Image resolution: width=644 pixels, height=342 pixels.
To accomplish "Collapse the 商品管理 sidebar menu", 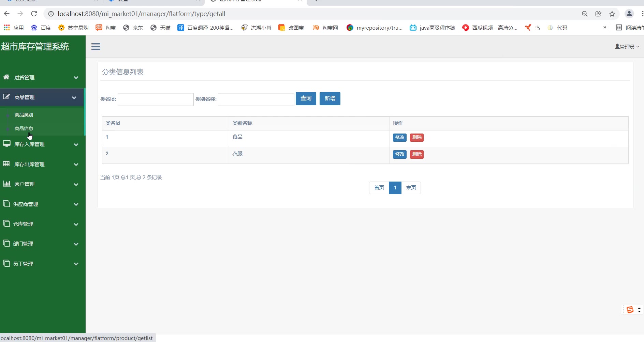I will point(42,97).
